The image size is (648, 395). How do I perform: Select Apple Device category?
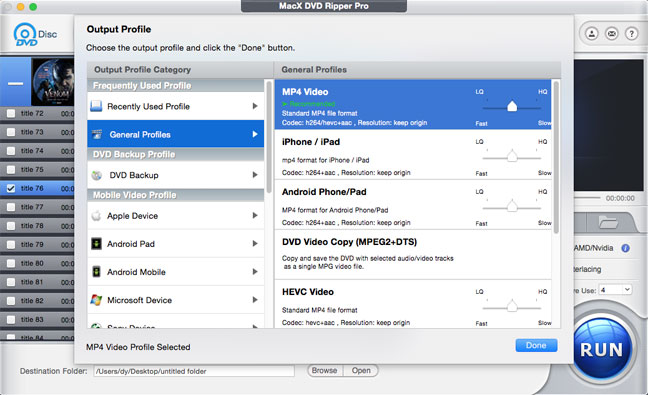(176, 215)
